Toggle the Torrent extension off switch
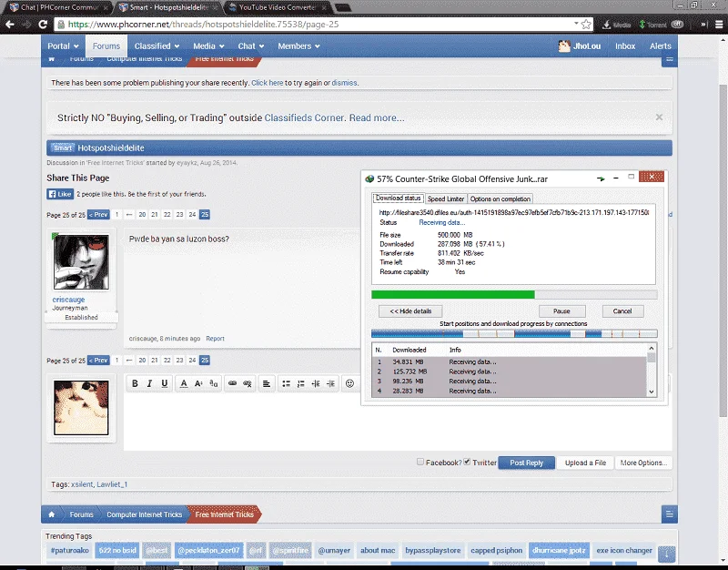This screenshot has height=570, width=728. coord(677,25)
